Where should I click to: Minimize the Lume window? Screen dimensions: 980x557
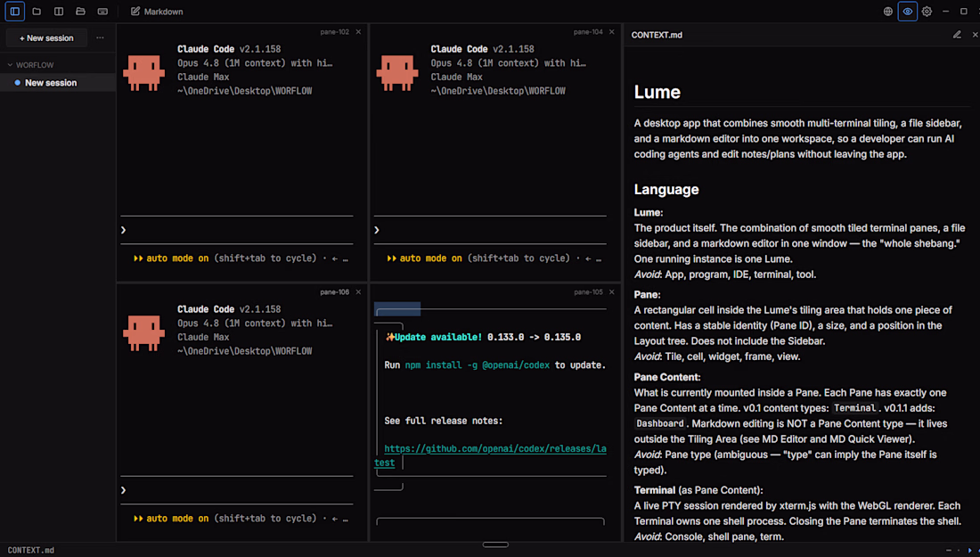point(945,12)
